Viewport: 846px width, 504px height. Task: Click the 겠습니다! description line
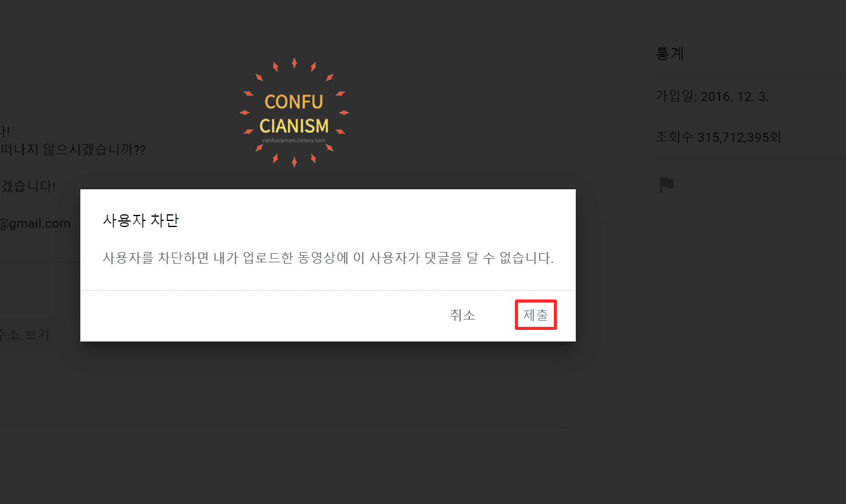(x=28, y=186)
